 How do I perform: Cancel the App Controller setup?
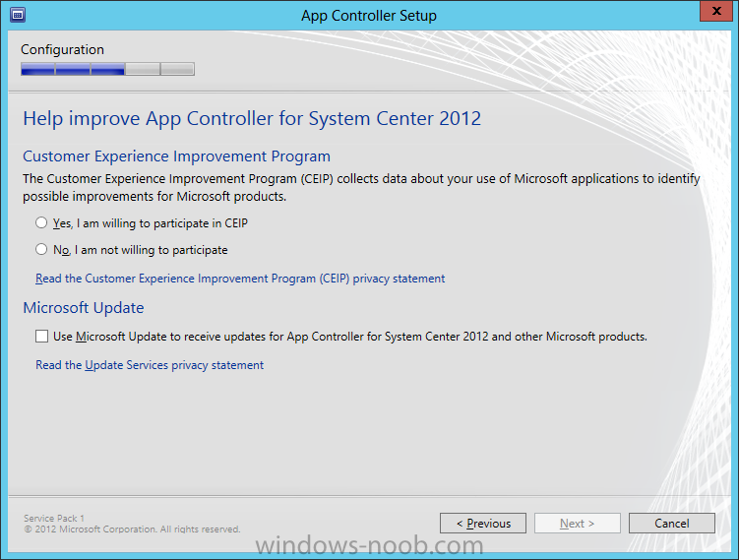pyautogui.click(x=672, y=524)
